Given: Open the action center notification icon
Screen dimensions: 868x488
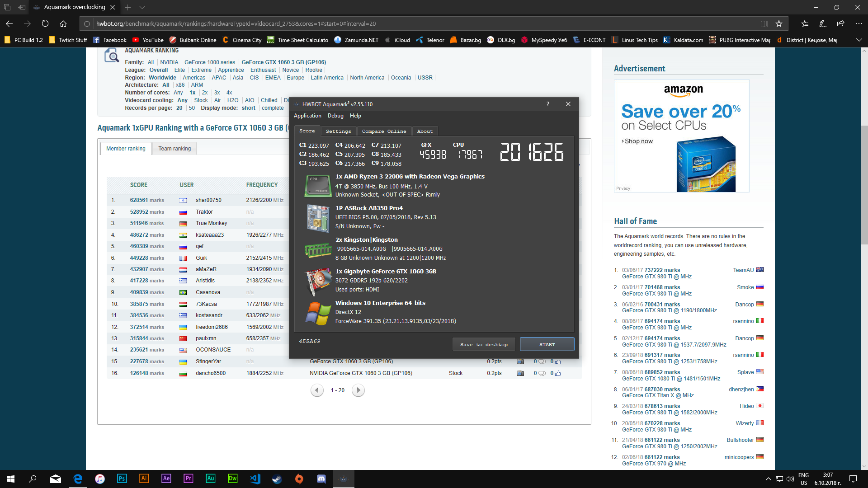Looking at the screenshot, I should point(853,479).
